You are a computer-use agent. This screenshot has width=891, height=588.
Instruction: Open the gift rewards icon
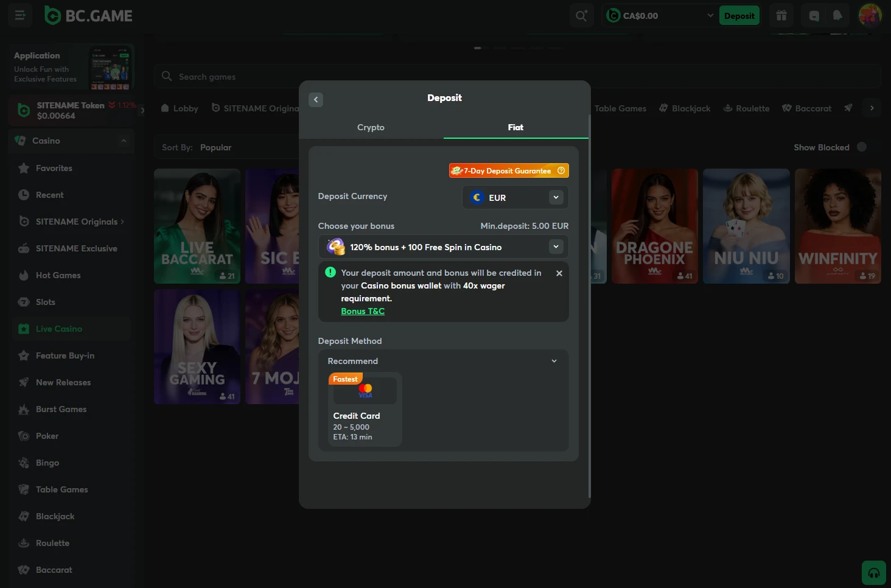pyautogui.click(x=781, y=16)
